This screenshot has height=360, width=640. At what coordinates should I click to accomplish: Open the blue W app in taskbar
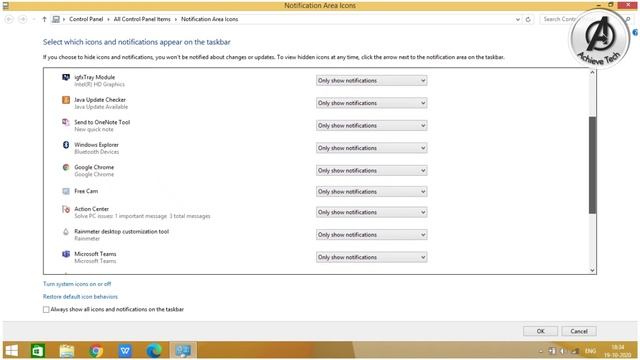(x=125, y=351)
